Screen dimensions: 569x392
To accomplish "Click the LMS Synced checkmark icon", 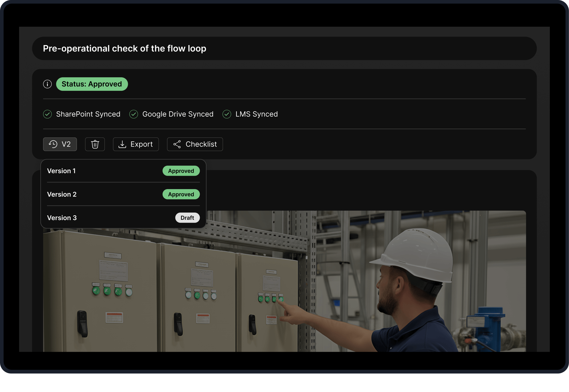I will pyautogui.click(x=227, y=114).
